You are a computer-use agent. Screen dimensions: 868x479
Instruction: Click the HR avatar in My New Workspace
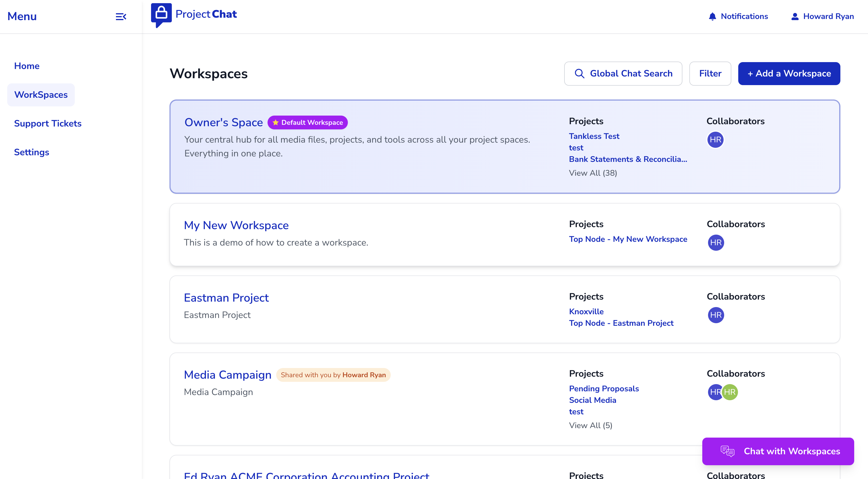tap(716, 243)
